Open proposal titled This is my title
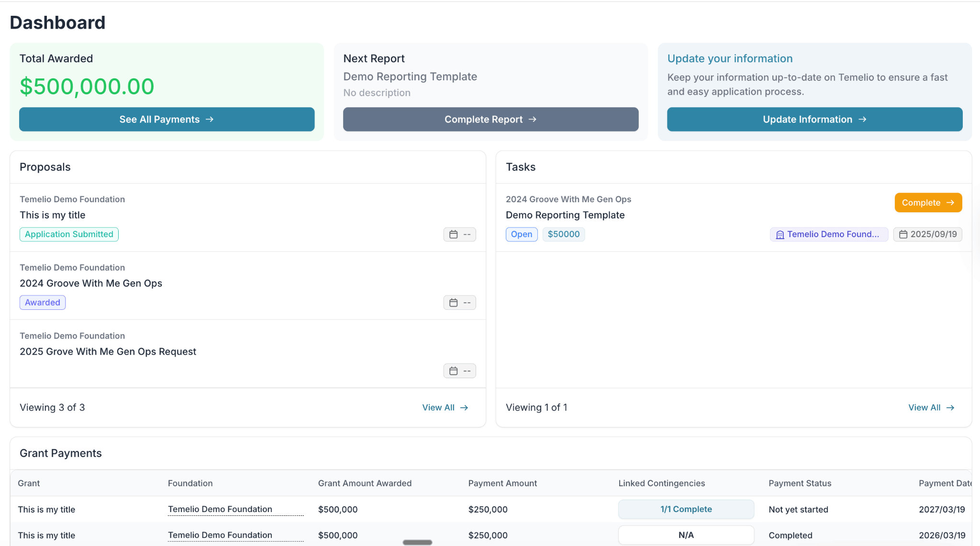 (x=53, y=215)
